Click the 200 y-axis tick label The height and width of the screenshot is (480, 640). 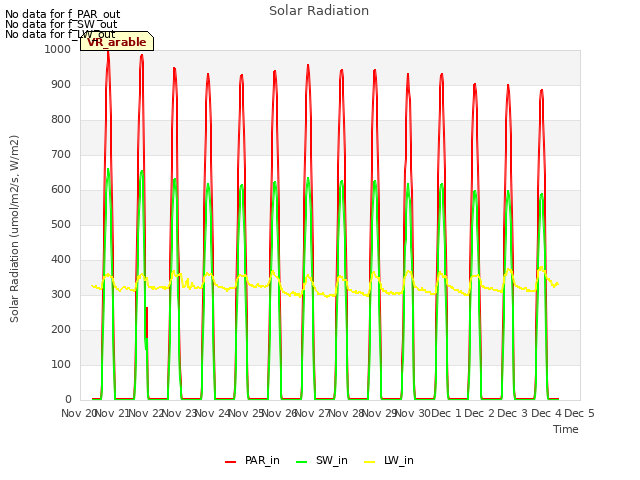click(x=61, y=329)
